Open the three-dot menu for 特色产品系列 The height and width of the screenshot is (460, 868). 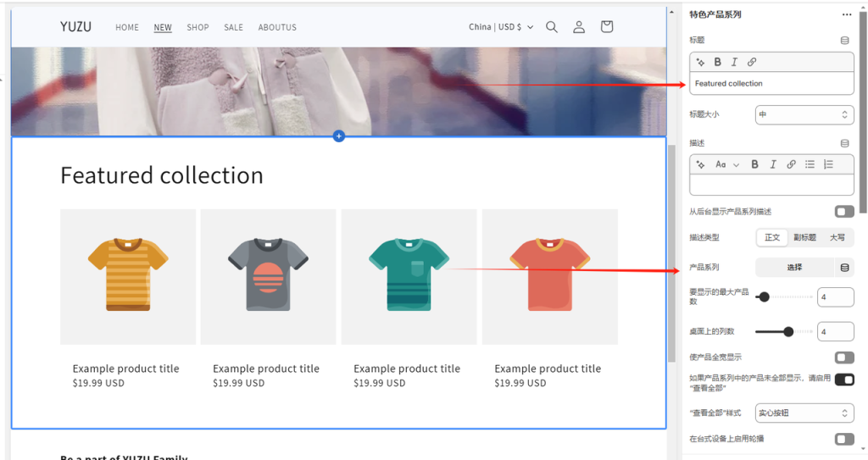pos(847,15)
